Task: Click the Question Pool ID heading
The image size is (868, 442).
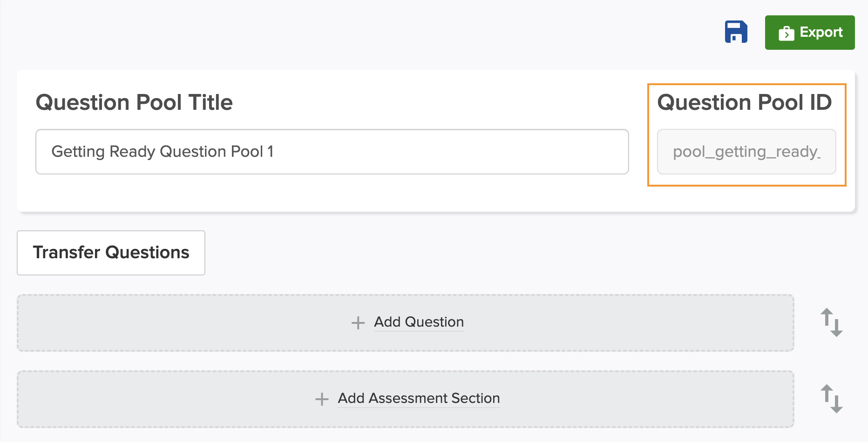Action: [744, 102]
